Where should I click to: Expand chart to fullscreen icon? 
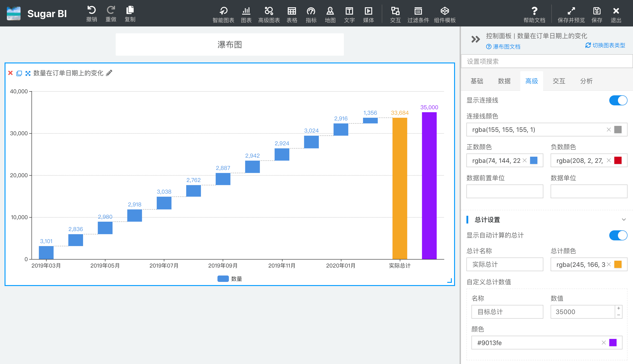28,73
